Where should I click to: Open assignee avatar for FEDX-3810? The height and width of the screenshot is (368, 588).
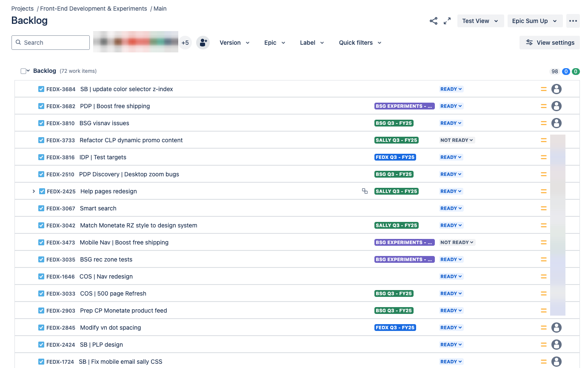pos(557,123)
